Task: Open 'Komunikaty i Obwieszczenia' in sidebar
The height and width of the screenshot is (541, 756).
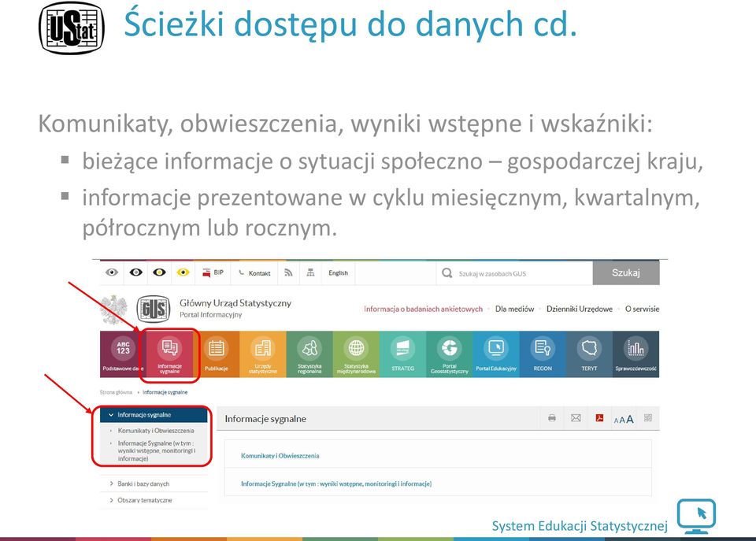Action: click(156, 431)
